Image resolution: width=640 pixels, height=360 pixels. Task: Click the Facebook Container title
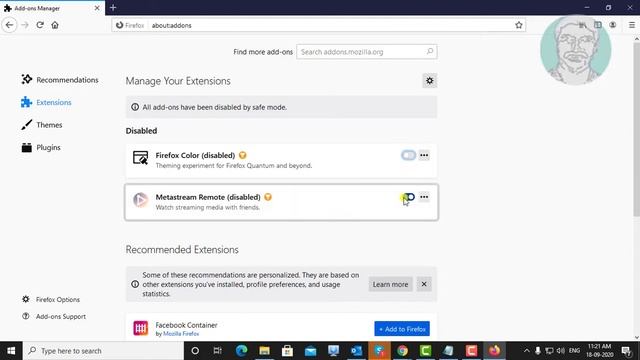pos(186,325)
